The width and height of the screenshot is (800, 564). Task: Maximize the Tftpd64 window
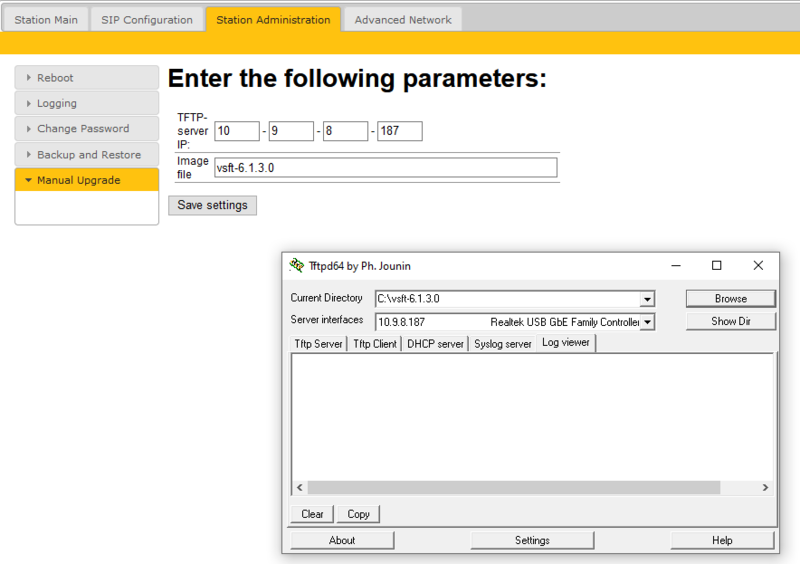tap(716, 265)
